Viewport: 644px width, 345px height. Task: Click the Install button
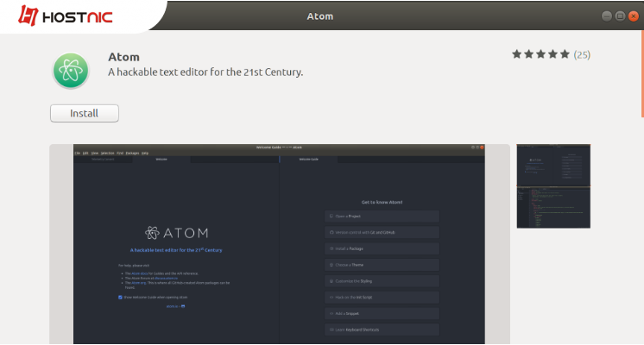(x=85, y=113)
